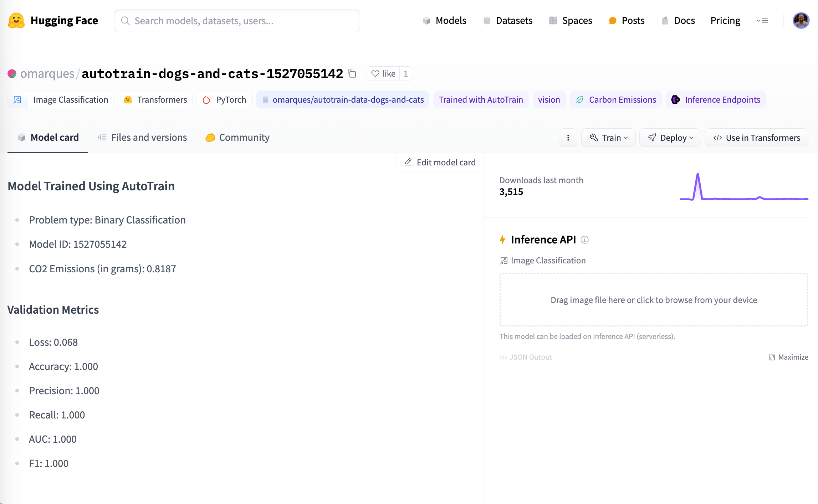Image resolution: width=818 pixels, height=504 pixels.
Task: Click the Trained with AutoTrain tag
Action: pyautogui.click(x=481, y=100)
